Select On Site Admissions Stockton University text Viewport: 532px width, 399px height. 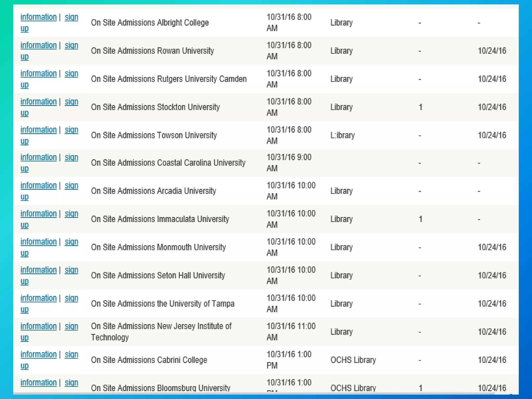[155, 107]
